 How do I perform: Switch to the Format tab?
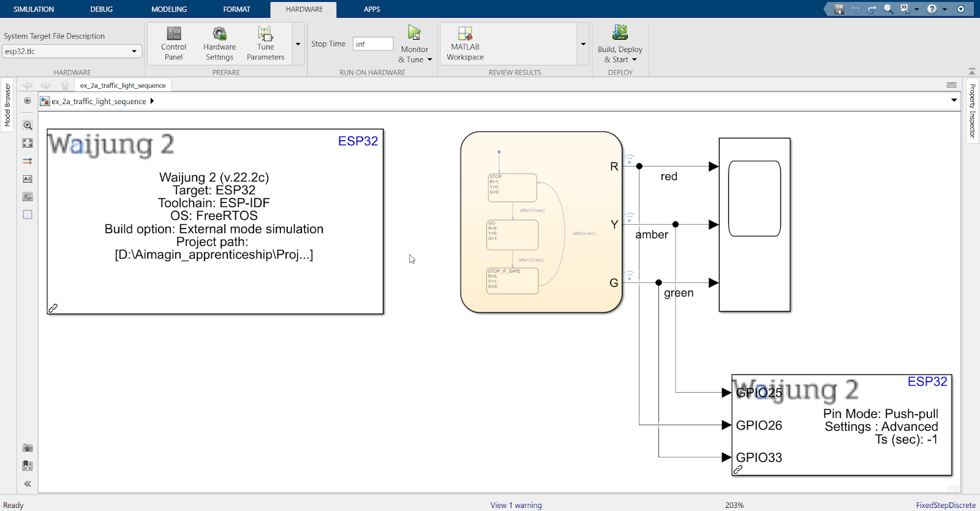[237, 9]
